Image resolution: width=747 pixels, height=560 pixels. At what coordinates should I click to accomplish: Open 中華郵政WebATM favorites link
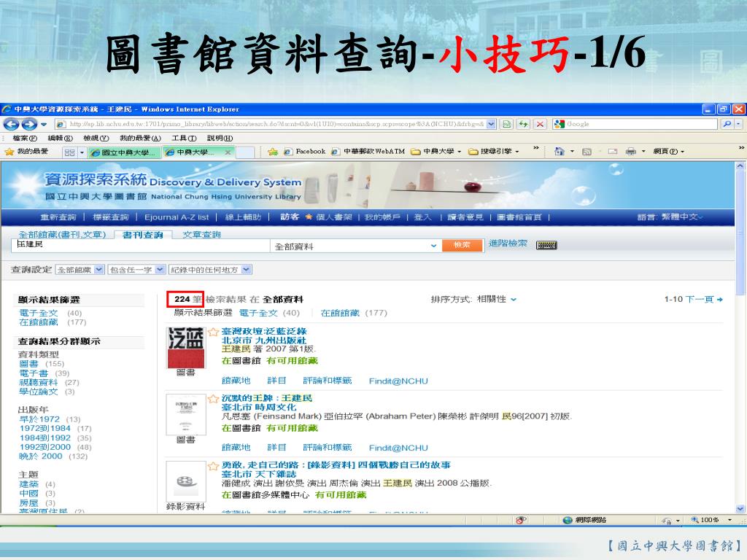click(368, 152)
